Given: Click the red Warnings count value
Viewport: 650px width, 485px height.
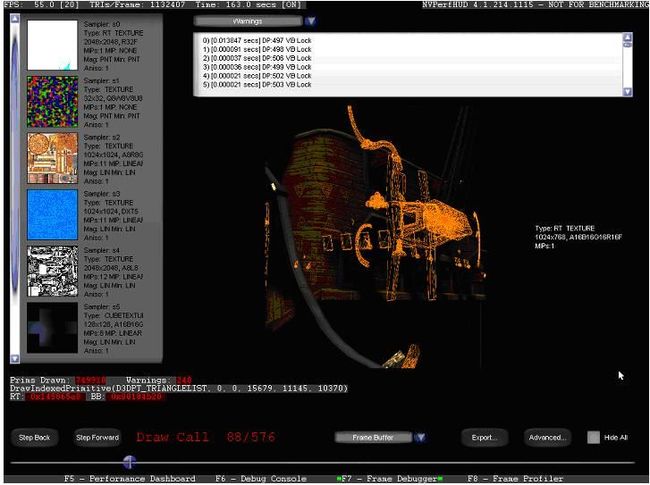Looking at the screenshot, I should [x=183, y=380].
